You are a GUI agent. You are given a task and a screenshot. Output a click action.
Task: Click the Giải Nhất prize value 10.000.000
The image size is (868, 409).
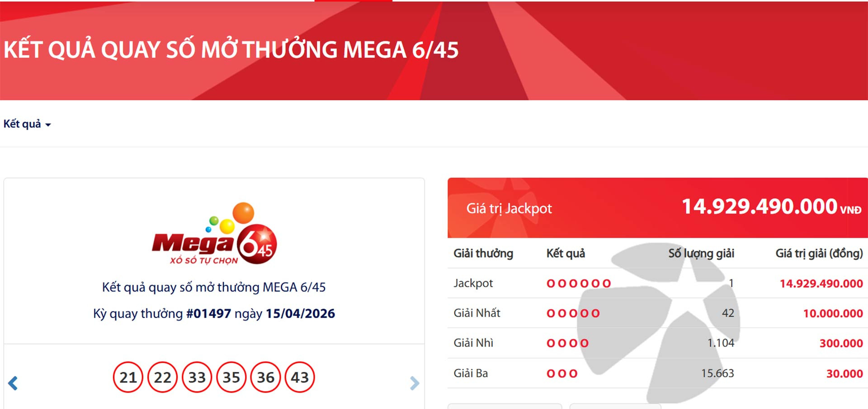833,313
